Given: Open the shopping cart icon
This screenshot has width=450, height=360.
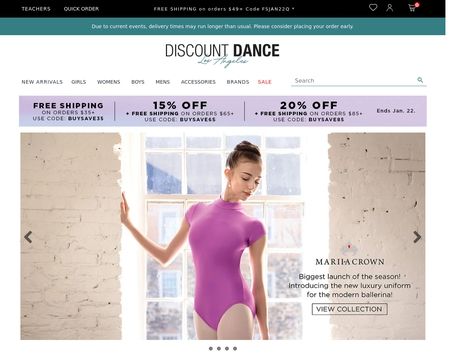Looking at the screenshot, I should pos(413,7).
